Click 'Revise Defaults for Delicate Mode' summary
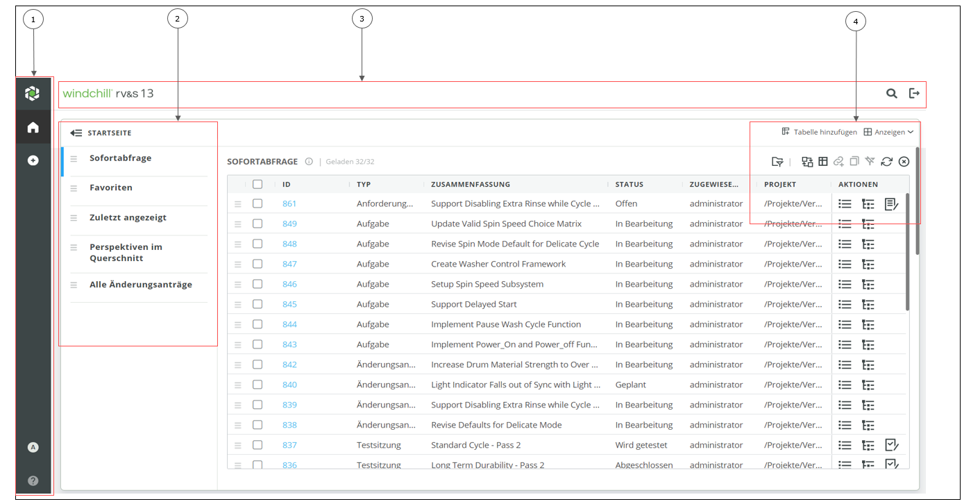980x504 pixels. tap(496, 426)
